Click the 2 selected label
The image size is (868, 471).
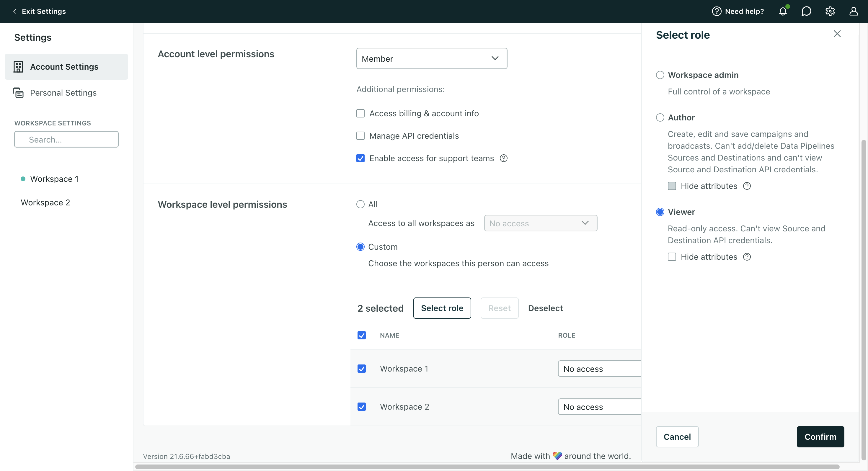click(x=381, y=308)
